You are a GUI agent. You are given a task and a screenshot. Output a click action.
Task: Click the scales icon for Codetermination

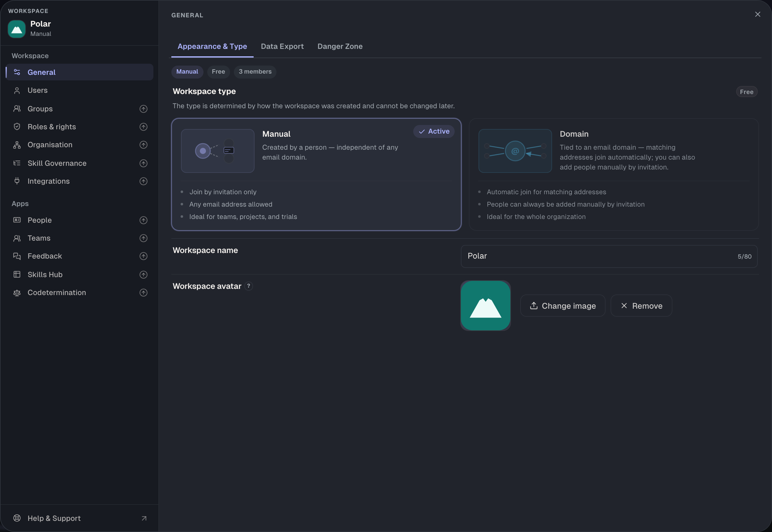[17, 292]
